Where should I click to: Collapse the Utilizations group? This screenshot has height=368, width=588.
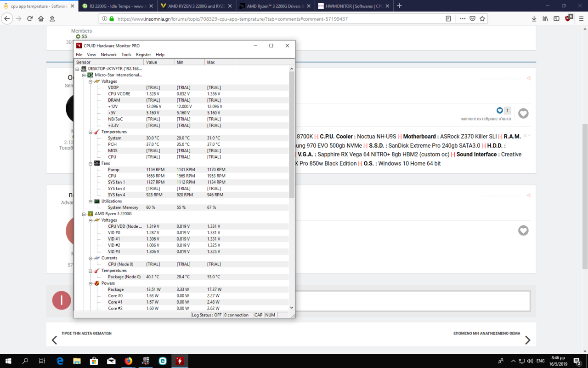[x=90, y=201]
